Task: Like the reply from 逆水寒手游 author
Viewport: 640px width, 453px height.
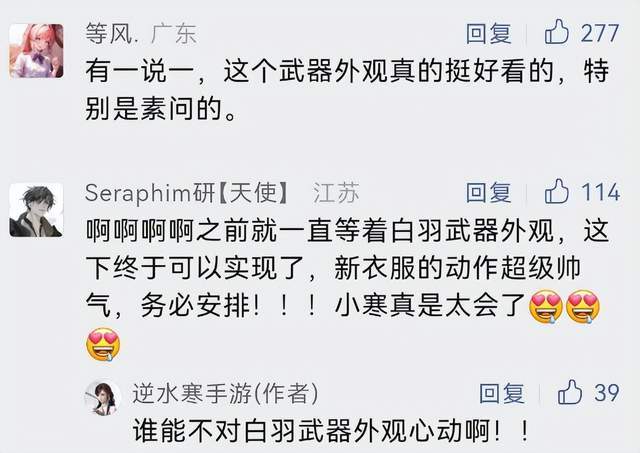Action: pyautogui.click(x=569, y=392)
